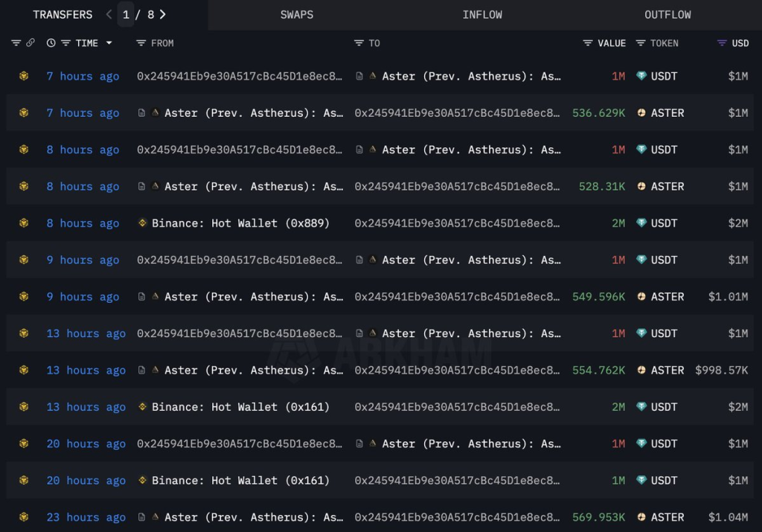762x532 pixels.
Task: Click the USDT token icon on the first row
Action: 641,76
